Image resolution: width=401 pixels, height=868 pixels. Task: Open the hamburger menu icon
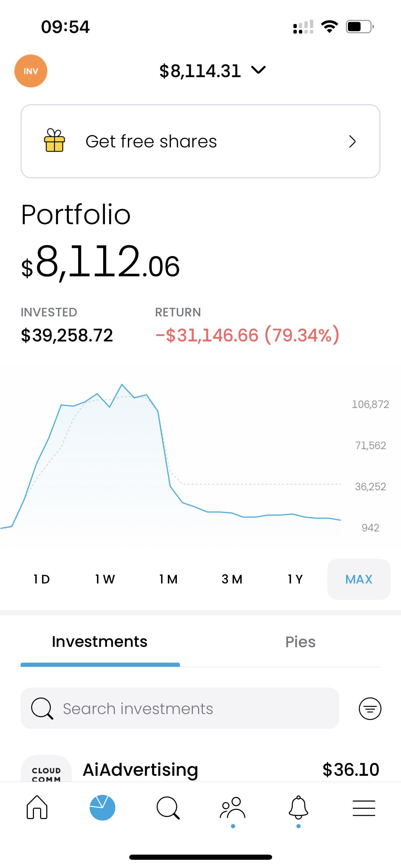click(364, 808)
